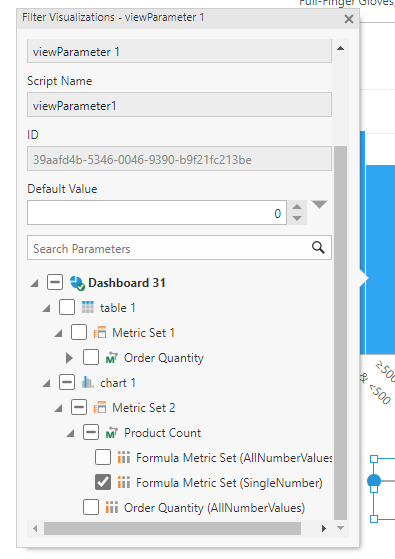Toggle the Order Quantity (AllNumberValues) checkbox
395x559 pixels.
[x=91, y=507]
